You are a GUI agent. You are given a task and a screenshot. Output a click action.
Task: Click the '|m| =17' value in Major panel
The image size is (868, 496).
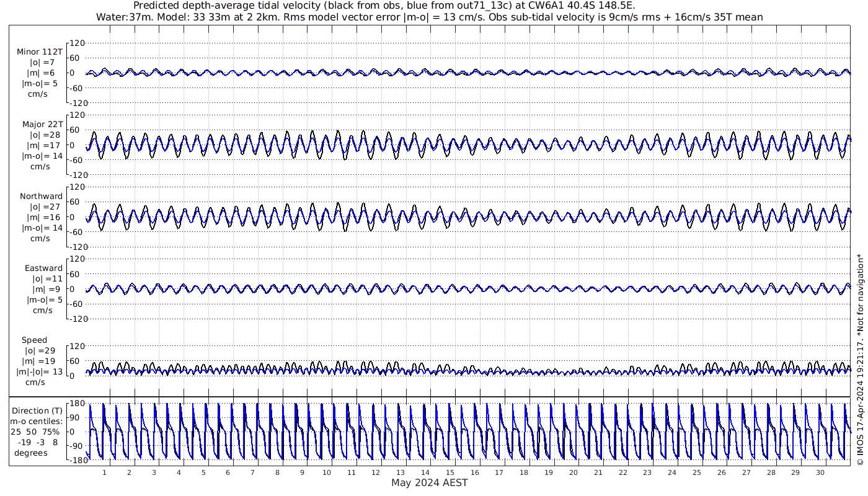(x=46, y=145)
